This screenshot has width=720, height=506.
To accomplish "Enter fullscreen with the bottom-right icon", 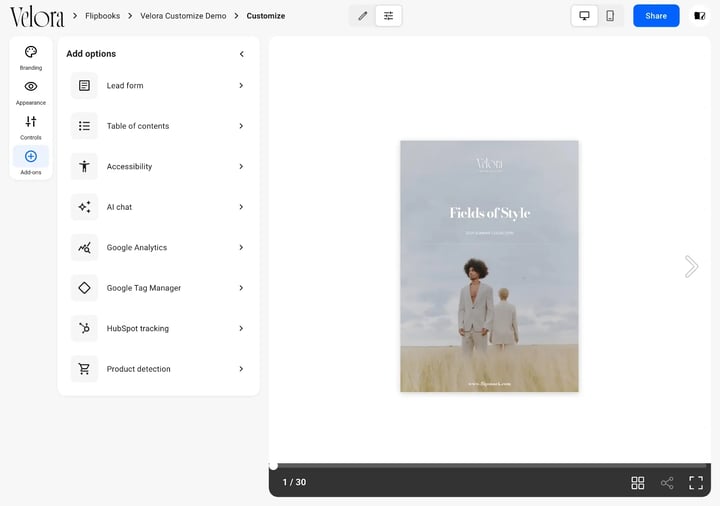I will click(696, 483).
